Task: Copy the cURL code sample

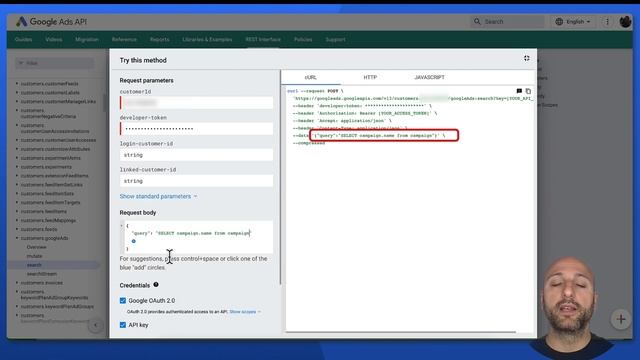Action: (528, 91)
